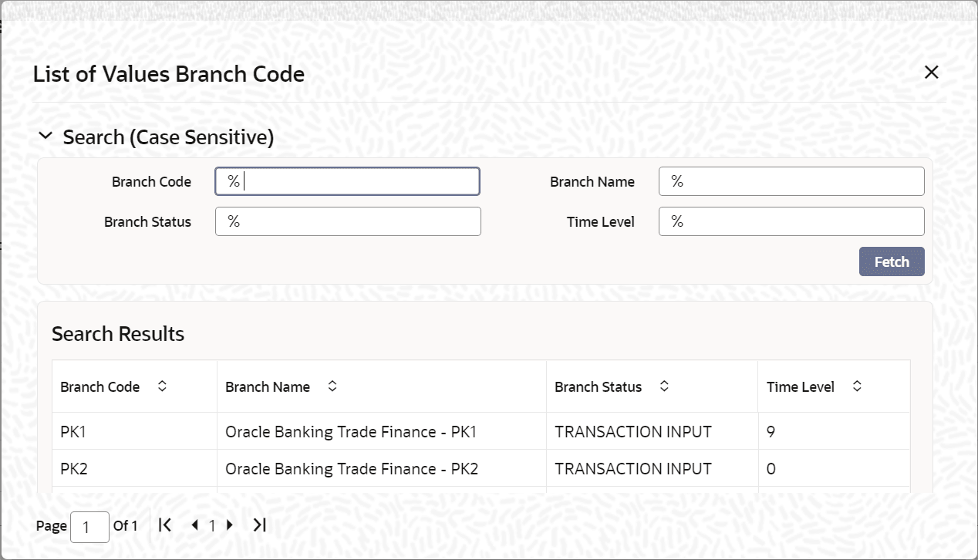Focus the Branch Status search field
Screen dimensions: 978x560
pos(348,221)
